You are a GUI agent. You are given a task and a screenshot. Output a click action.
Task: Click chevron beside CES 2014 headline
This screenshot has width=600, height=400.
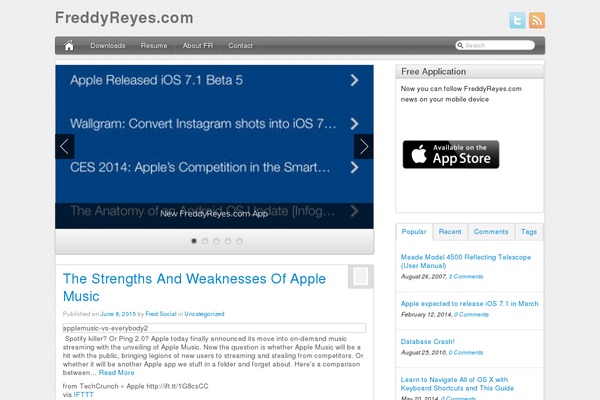click(354, 167)
